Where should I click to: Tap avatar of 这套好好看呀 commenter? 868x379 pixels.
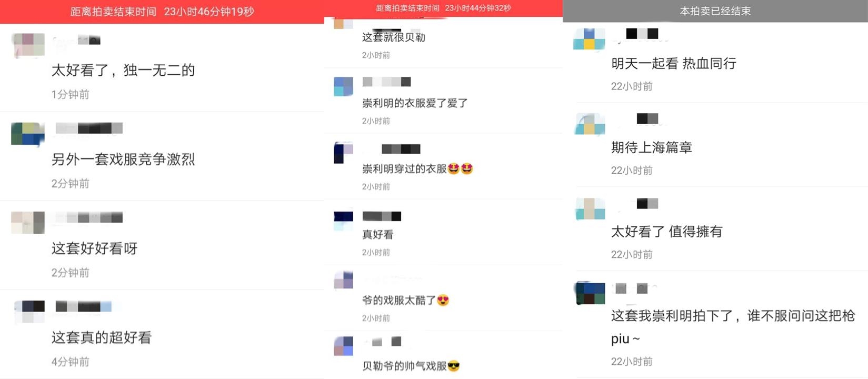point(28,223)
